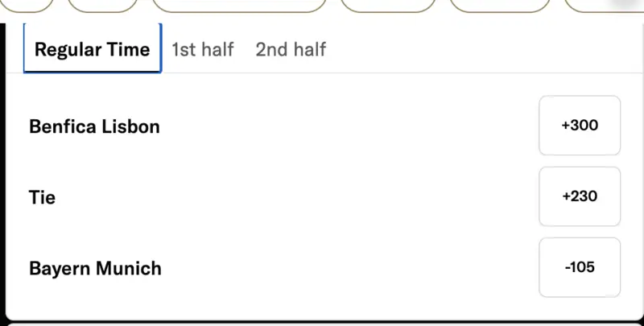The image size is (644, 326).
Task: Open the 1st half tab
Action: [202, 49]
